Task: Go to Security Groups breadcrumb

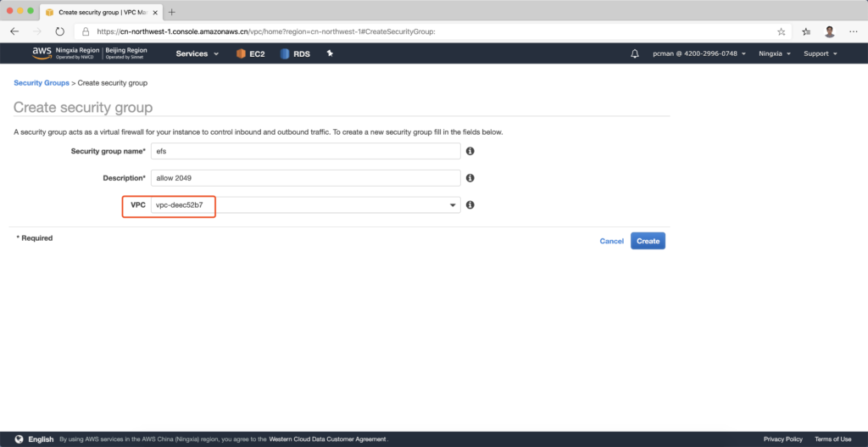Action: 42,83
